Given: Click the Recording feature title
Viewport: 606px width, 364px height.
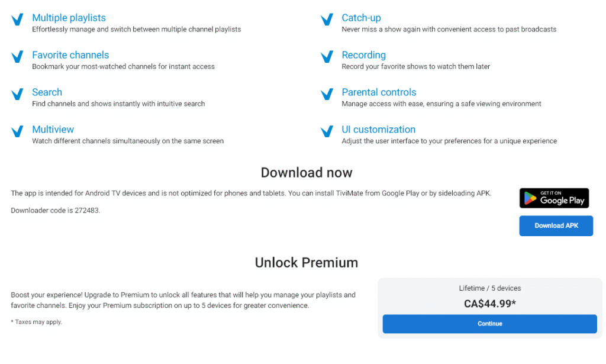Looking at the screenshot, I should tap(364, 55).
